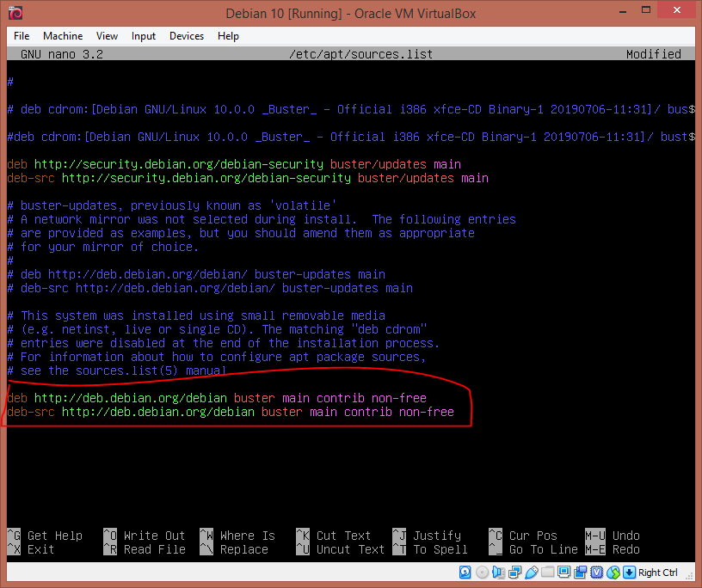Click the ^W Where Is shortcut
Screen dimensions: 702x588
pos(237,536)
